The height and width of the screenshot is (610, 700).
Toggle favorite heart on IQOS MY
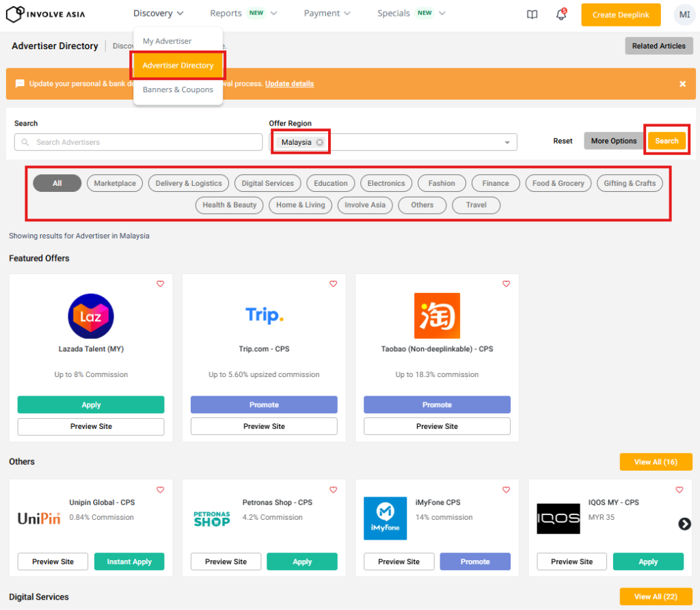(x=679, y=490)
